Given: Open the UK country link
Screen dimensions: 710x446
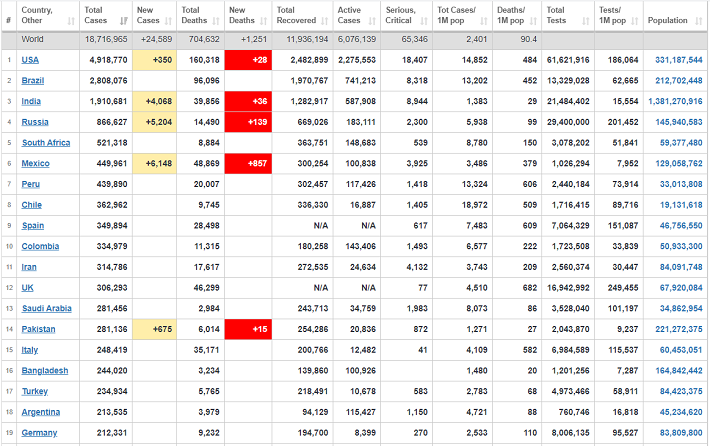Looking at the screenshot, I should pyautogui.click(x=27, y=288).
